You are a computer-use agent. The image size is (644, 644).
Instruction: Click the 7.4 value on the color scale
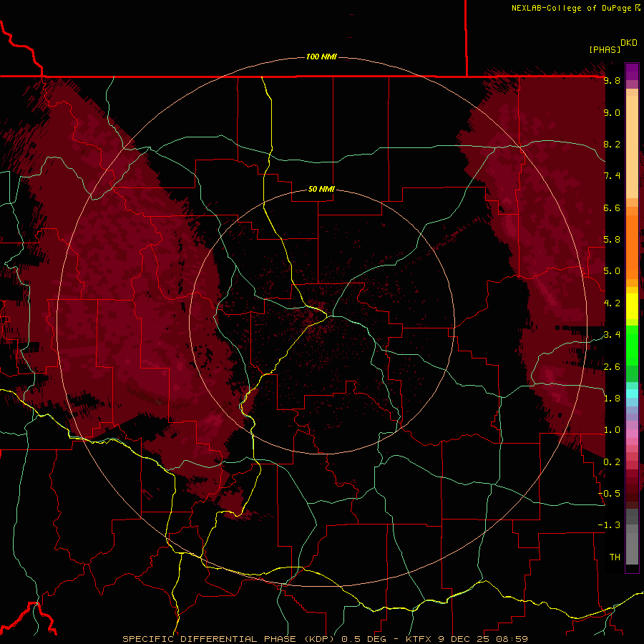(x=612, y=176)
